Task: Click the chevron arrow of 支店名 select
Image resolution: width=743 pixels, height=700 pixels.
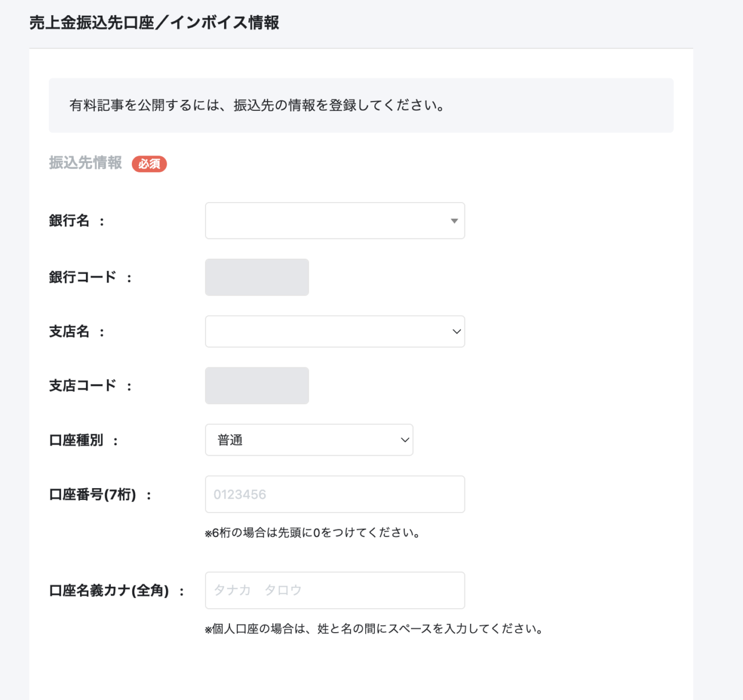Action: 456,331
